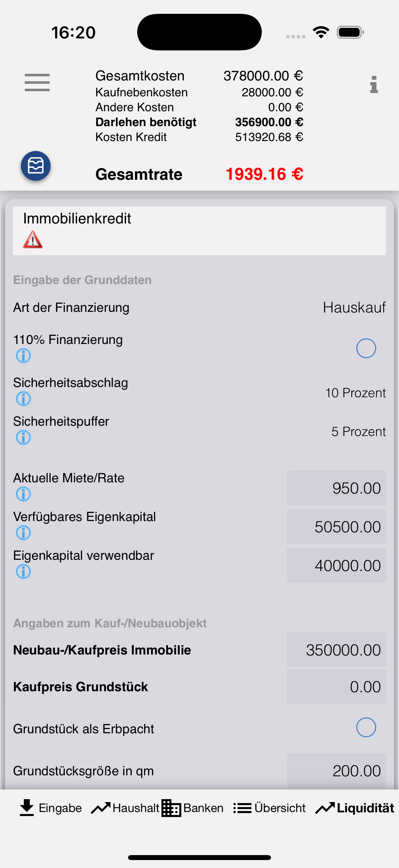
Task: Show info for Verfügbares Eigenkapital
Action: click(23, 533)
